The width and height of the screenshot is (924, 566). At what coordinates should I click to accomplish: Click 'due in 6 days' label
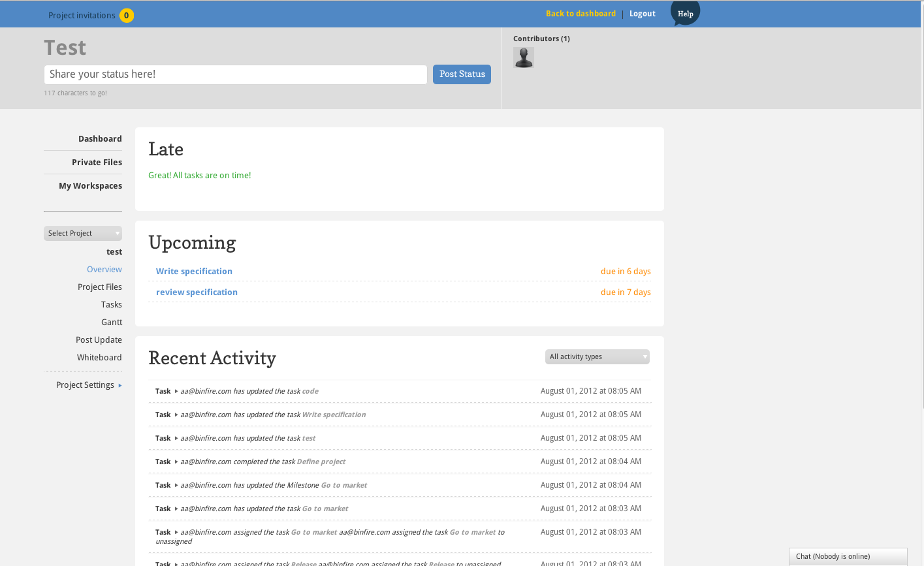(626, 271)
